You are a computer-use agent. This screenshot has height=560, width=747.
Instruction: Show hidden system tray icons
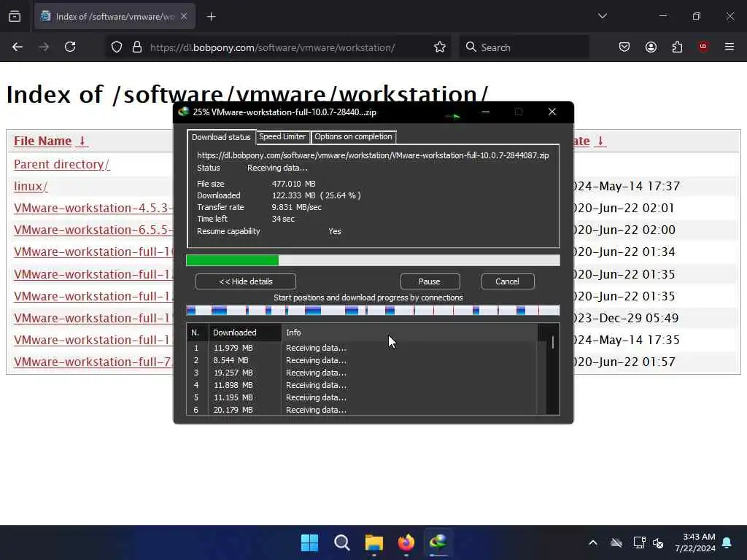(593, 542)
